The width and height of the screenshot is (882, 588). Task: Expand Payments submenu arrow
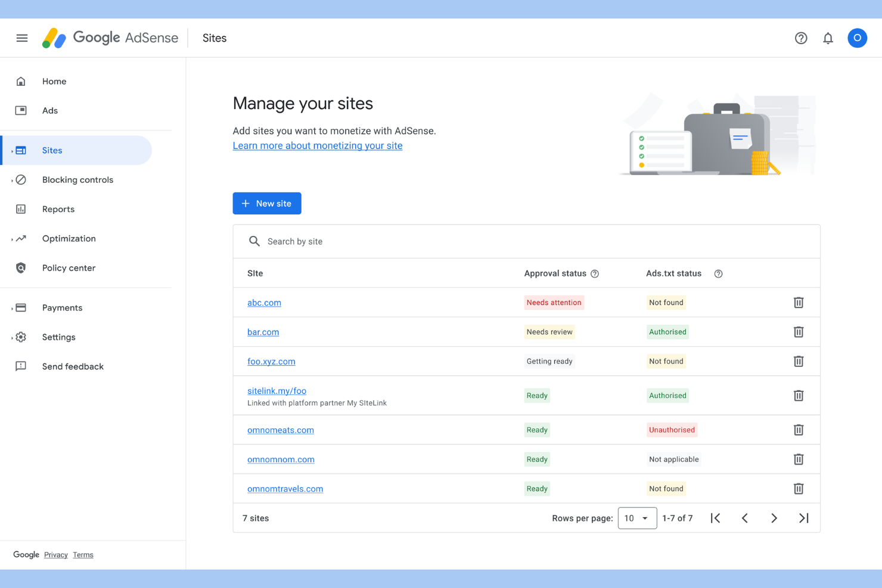[x=12, y=308]
